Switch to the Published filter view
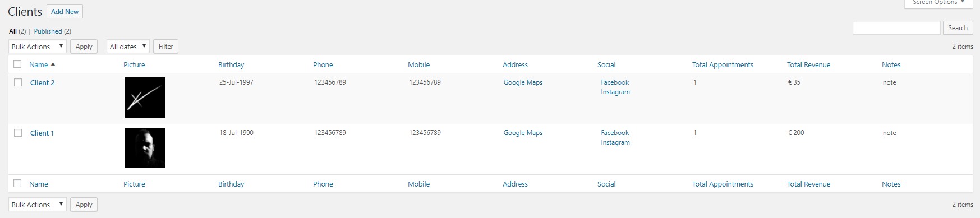 (48, 31)
